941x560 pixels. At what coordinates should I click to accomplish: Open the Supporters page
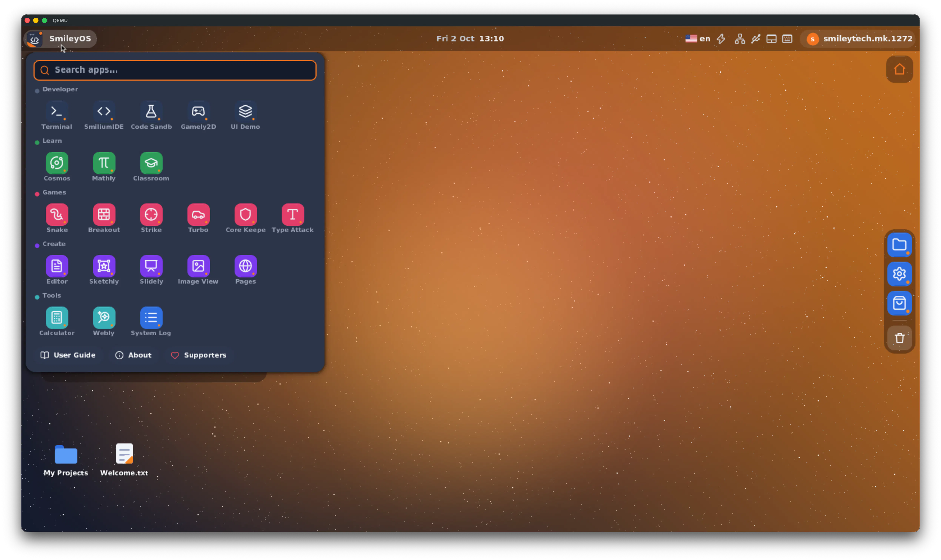click(x=198, y=355)
